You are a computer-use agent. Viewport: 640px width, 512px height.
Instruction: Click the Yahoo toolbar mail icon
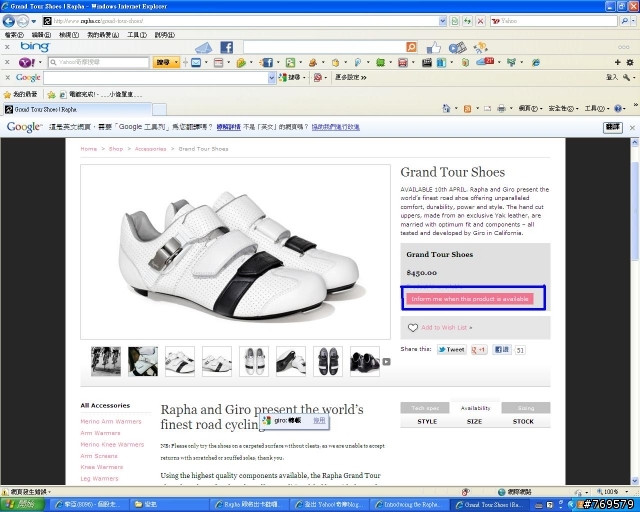[196, 62]
